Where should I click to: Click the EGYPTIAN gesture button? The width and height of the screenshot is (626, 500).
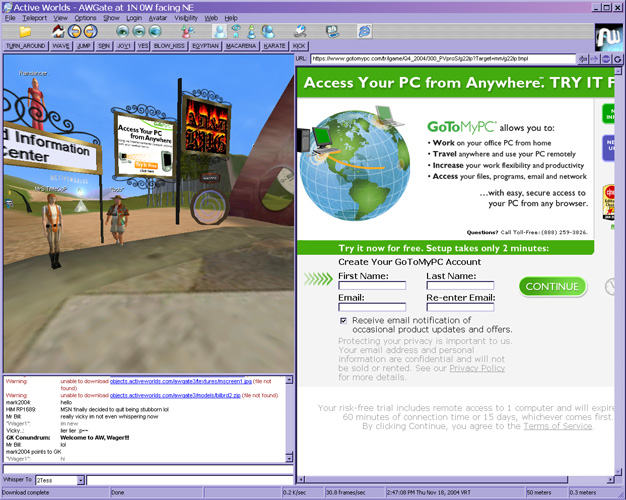pyautogui.click(x=206, y=46)
